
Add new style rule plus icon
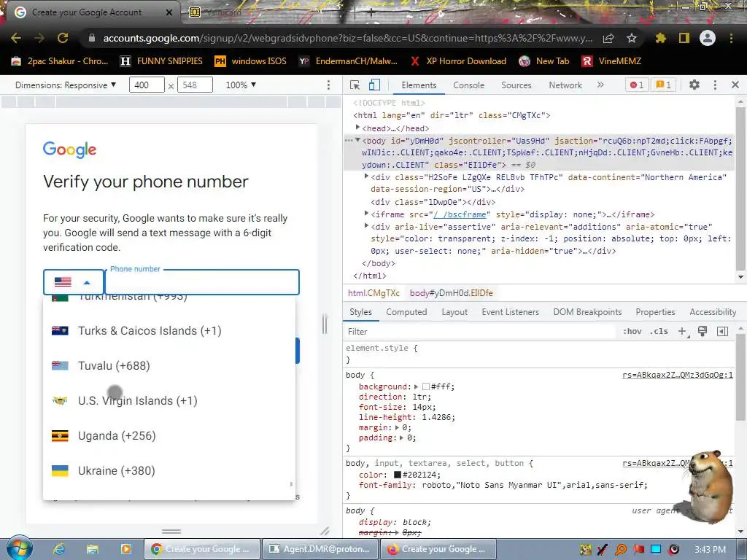point(683,332)
